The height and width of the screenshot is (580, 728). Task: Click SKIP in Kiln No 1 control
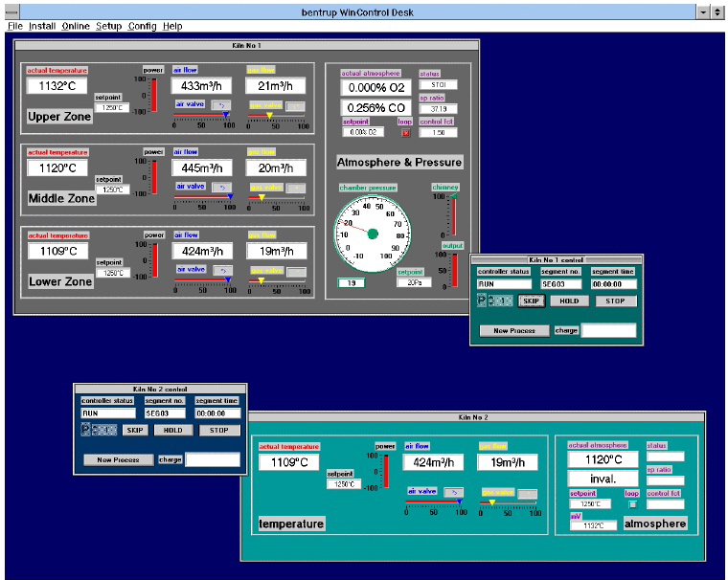(x=531, y=301)
